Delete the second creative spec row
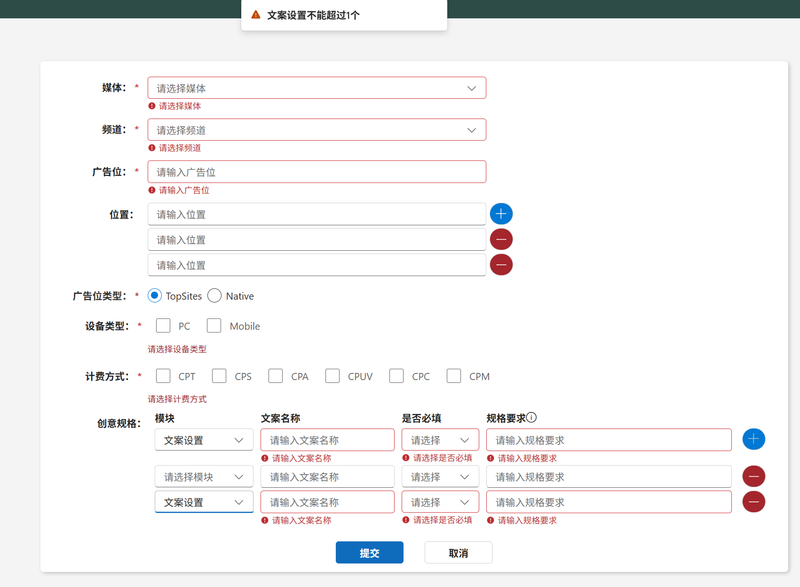This screenshot has width=800, height=587. pos(754,477)
